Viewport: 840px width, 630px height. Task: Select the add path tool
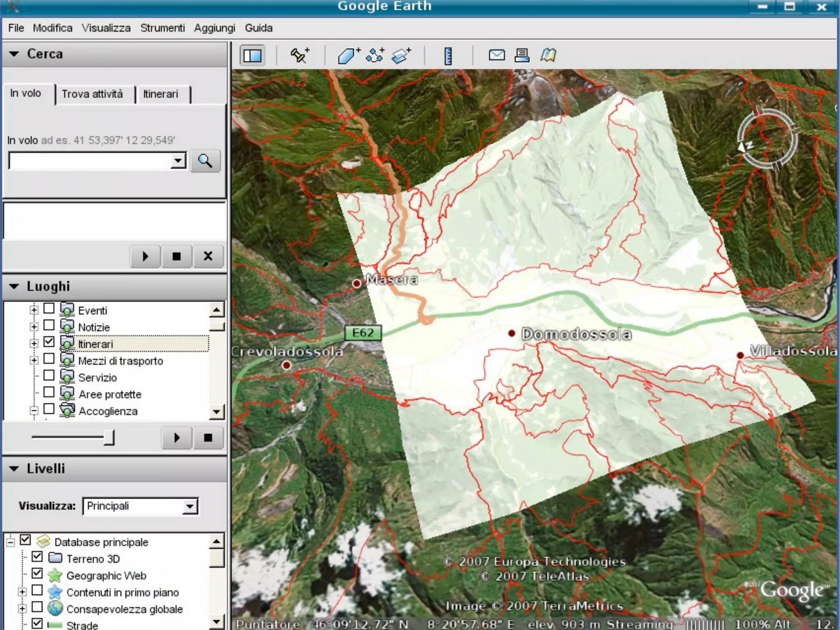point(375,55)
